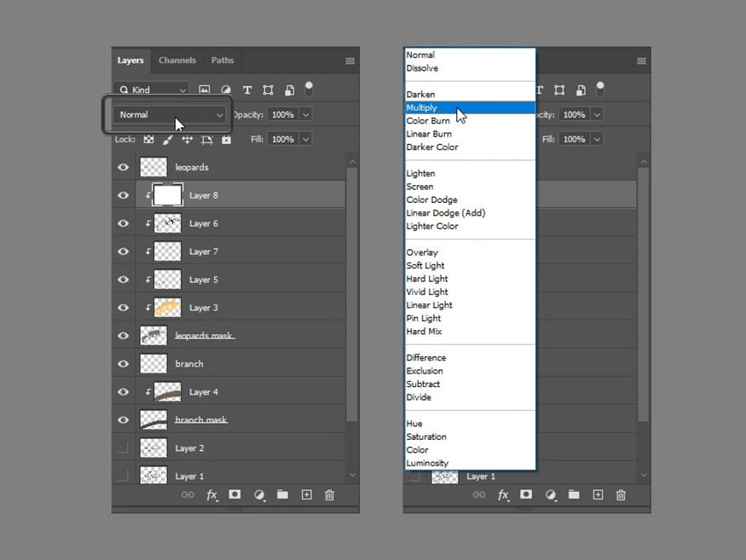Switch to Channels tab
This screenshot has width=746, height=560.
177,61
